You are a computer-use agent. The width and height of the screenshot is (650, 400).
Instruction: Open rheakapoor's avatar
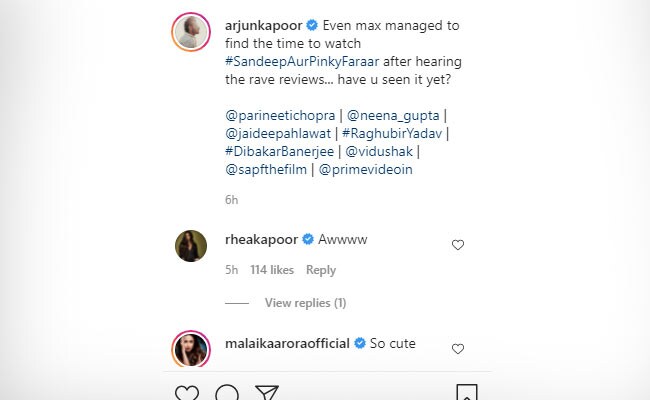tap(190, 245)
